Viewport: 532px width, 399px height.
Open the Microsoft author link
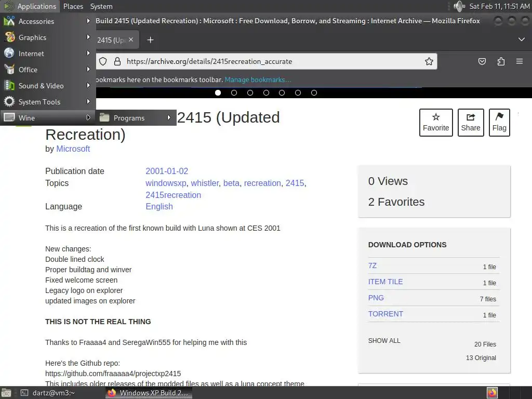pyautogui.click(x=73, y=149)
